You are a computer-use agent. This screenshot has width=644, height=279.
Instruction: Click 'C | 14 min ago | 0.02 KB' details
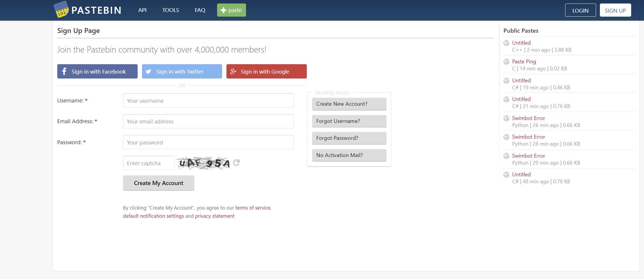(539, 69)
